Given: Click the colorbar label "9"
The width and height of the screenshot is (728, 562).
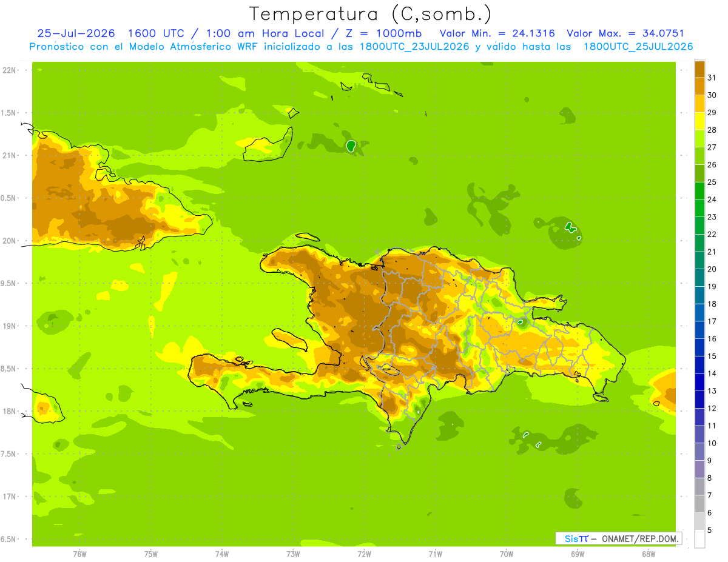Looking at the screenshot, I should [x=709, y=461].
